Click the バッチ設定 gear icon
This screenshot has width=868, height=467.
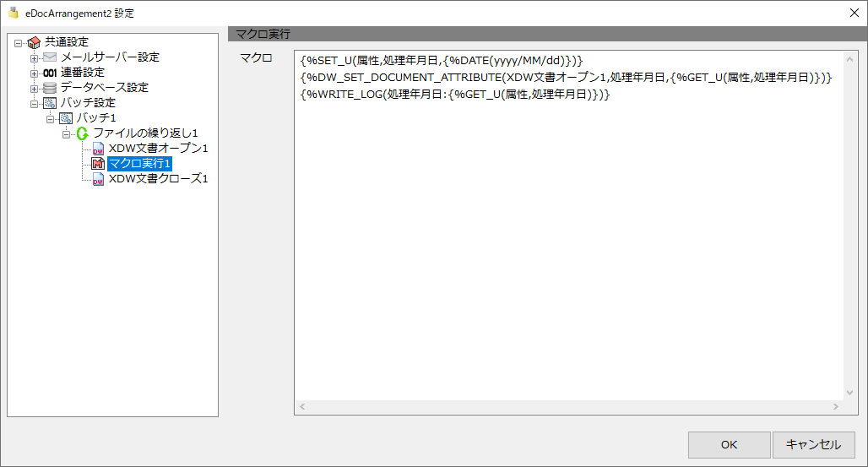[50, 103]
